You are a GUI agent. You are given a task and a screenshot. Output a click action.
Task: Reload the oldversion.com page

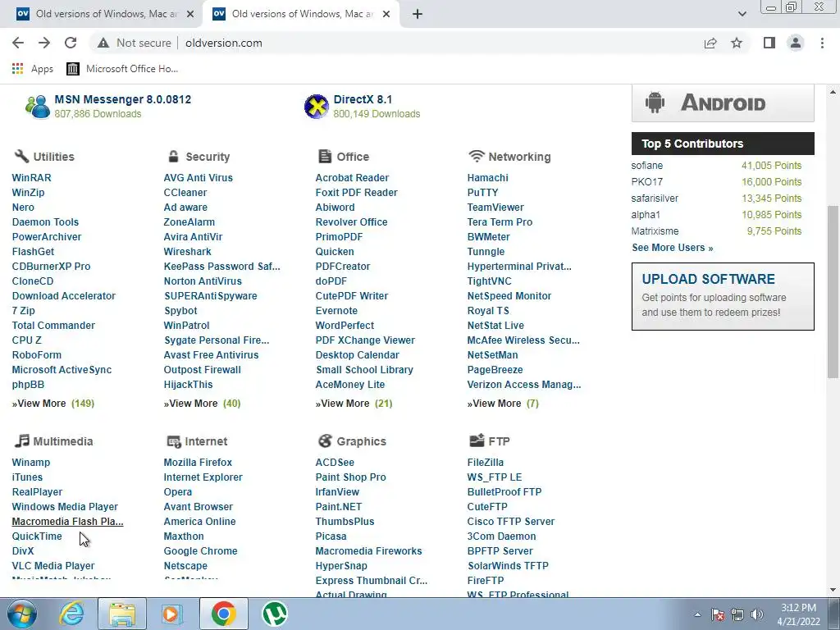(71, 43)
